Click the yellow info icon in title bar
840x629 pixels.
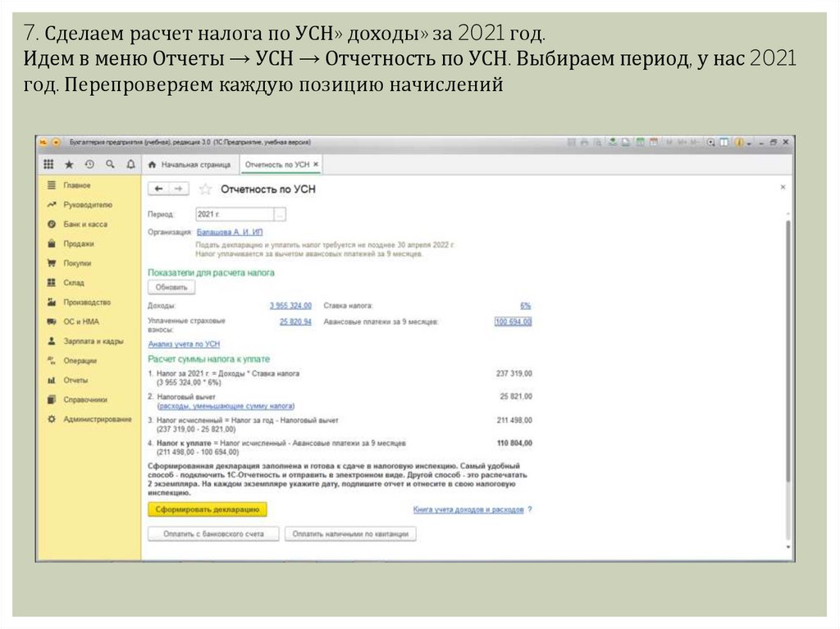[x=738, y=142]
